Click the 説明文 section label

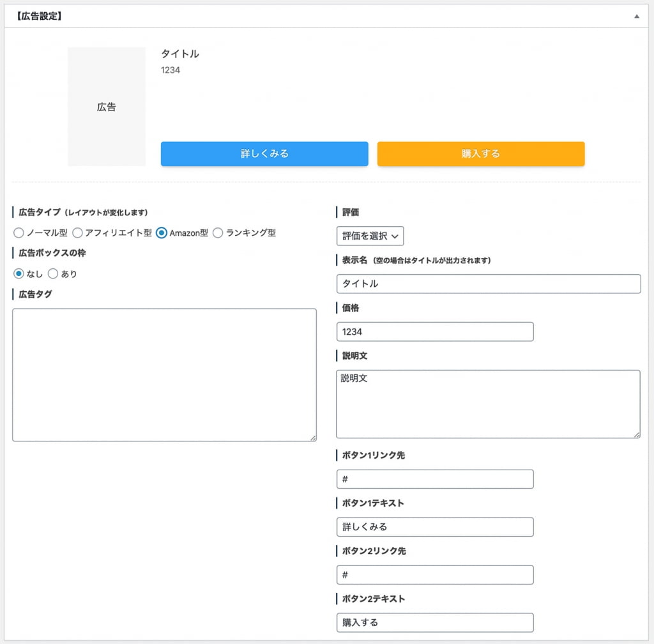click(354, 356)
